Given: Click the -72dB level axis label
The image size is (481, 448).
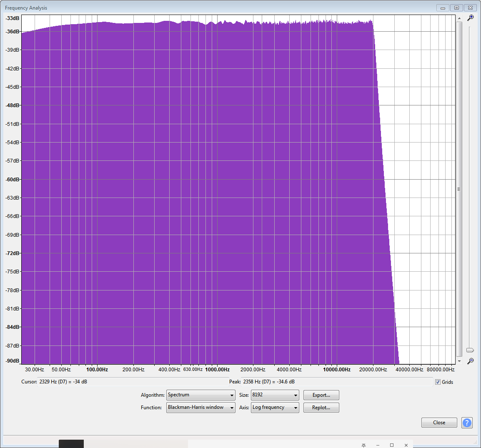Looking at the screenshot, I should coord(12,253).
